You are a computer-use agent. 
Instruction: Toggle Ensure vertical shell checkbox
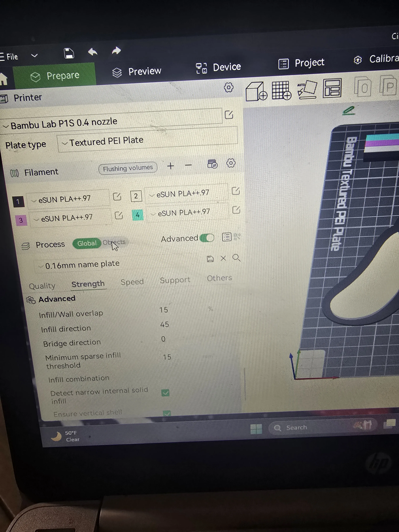pos(167,413)
